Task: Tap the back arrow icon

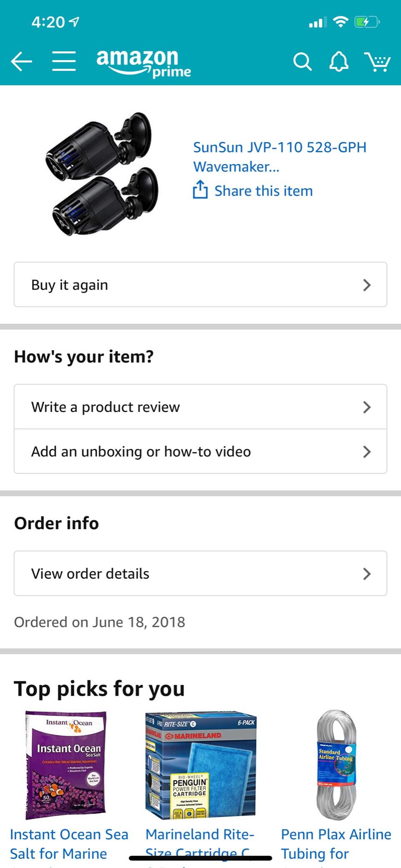Action: pos(22,62)
